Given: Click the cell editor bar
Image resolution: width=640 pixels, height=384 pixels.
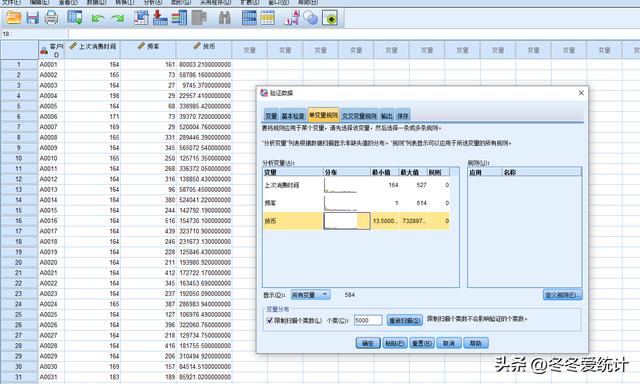Looking at the screenshot, I should (x=353, y=34).
